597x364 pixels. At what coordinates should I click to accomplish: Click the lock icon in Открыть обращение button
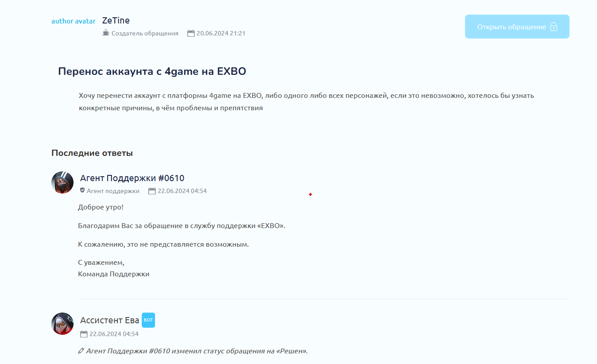pos(554,27)
